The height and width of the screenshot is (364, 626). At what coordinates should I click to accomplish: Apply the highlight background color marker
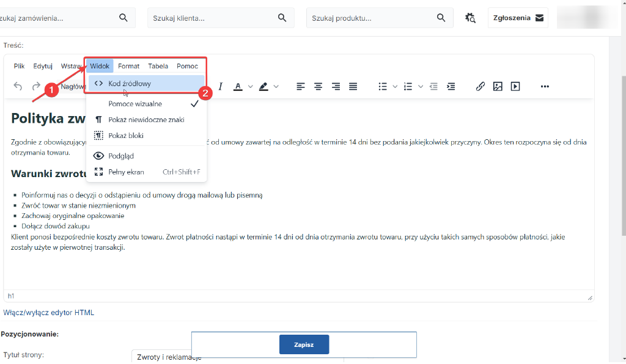coord(263,87)
